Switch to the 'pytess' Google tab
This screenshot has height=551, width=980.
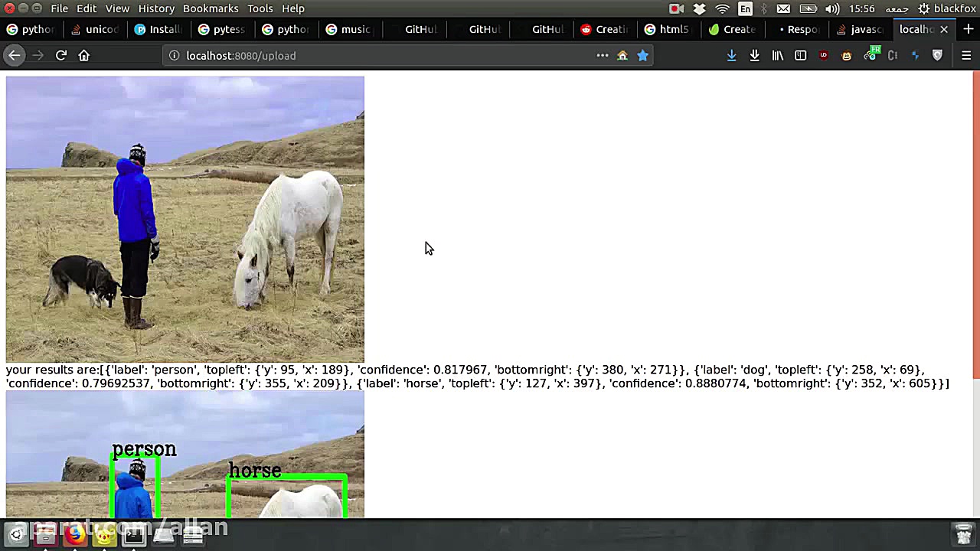(x=222, y=29)
